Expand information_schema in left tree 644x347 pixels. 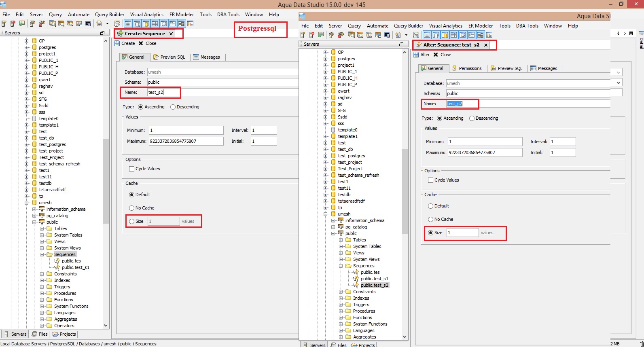(34, 209)
